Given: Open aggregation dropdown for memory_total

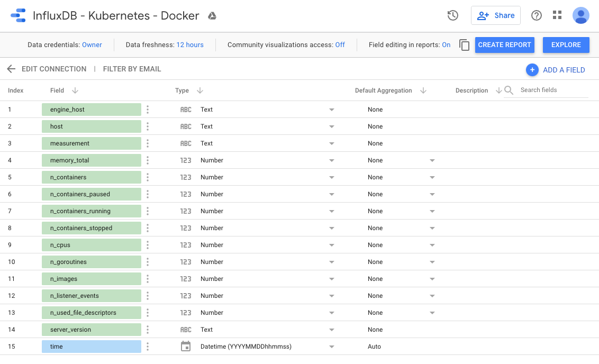Looking at the screenshot, I should tap(432, 160).
